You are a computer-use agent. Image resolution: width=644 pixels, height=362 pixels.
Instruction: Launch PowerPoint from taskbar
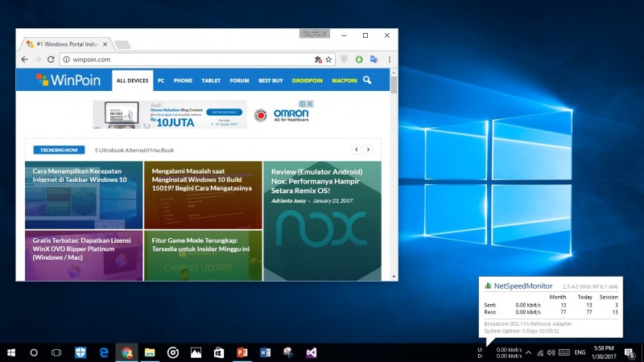click(242, 352)
